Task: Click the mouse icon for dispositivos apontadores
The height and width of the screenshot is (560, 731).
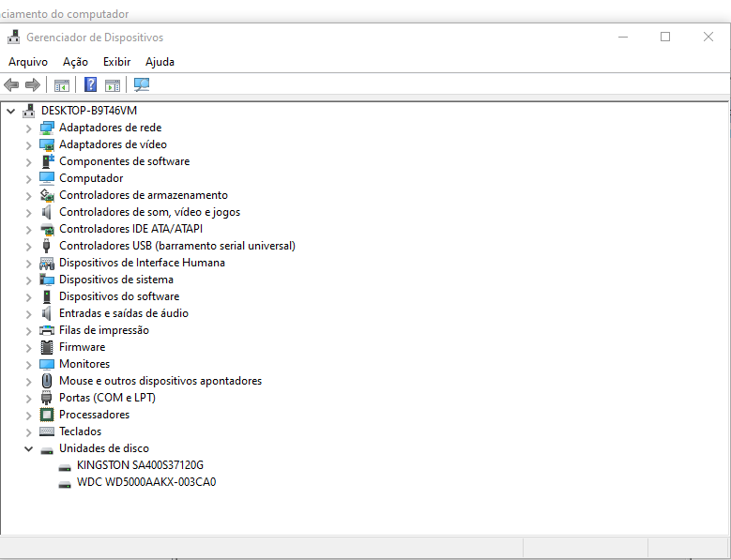Action: 47,381
